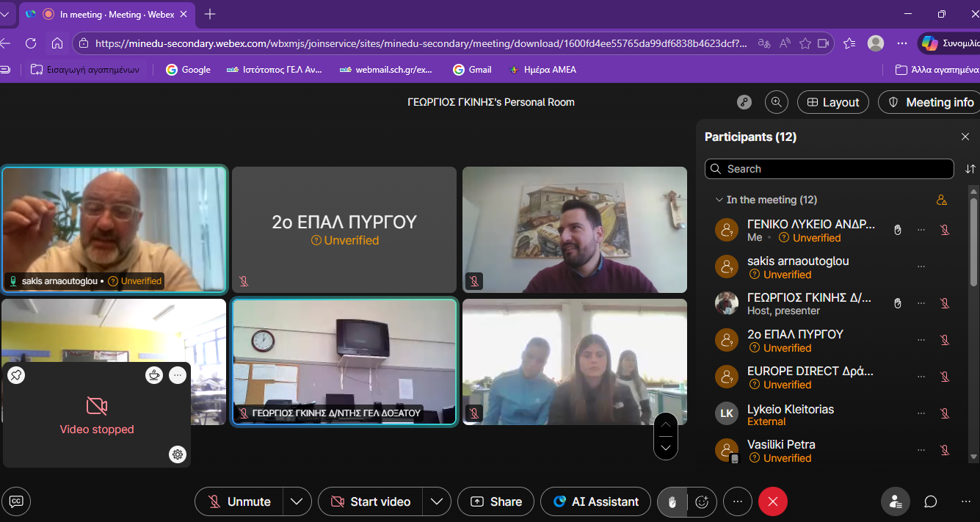Start video from the bottom toolbar

pyautogui.click(x=371, y=501)
